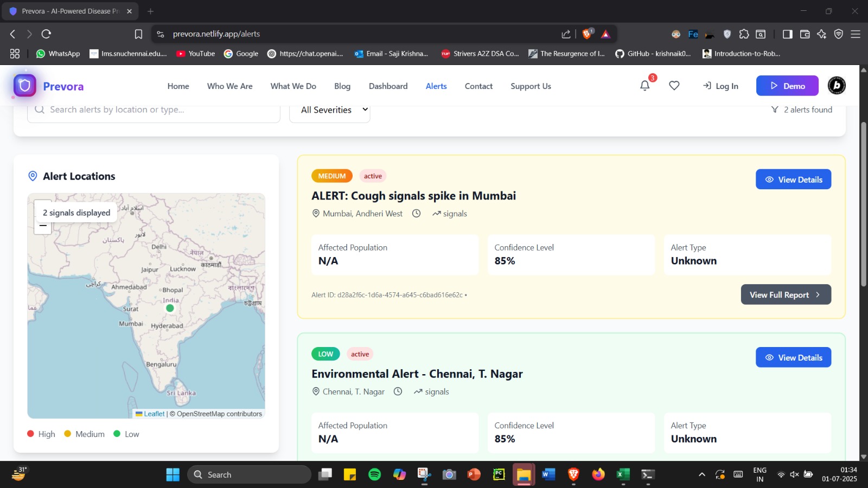Expand the All Severities filter dropdown
The width and height of the screenshot is (868, 488).
coord(330,110)
